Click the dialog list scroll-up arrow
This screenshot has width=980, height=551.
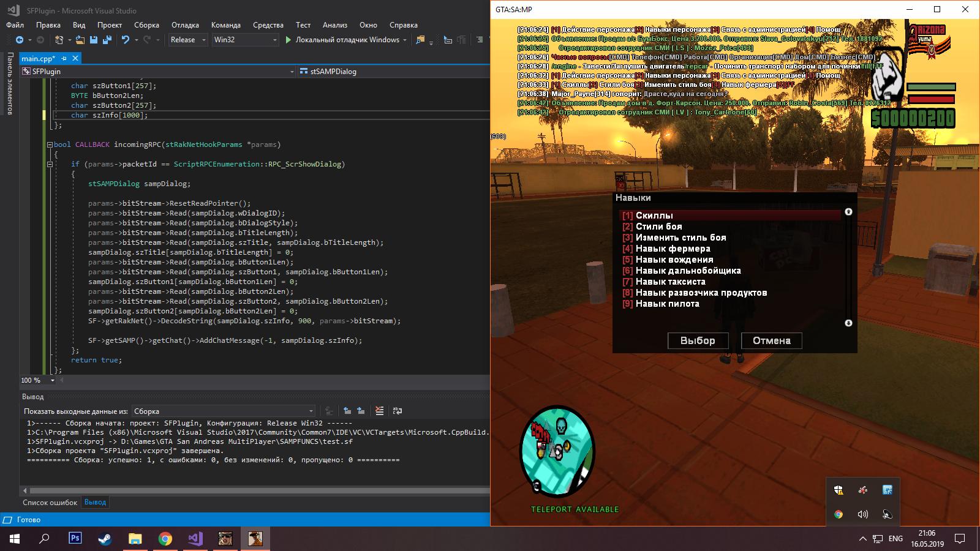tap(848, 212)
